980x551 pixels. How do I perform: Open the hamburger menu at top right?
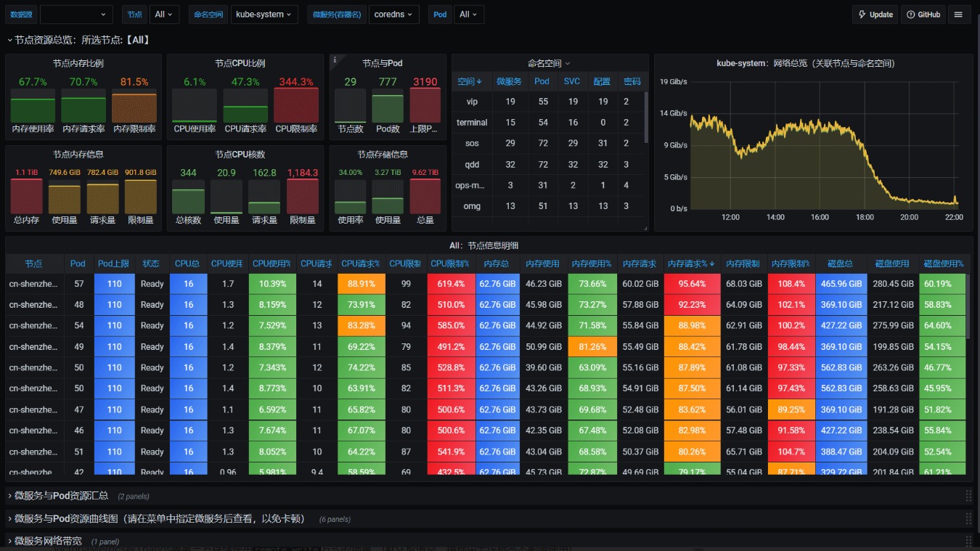(959, 15)
